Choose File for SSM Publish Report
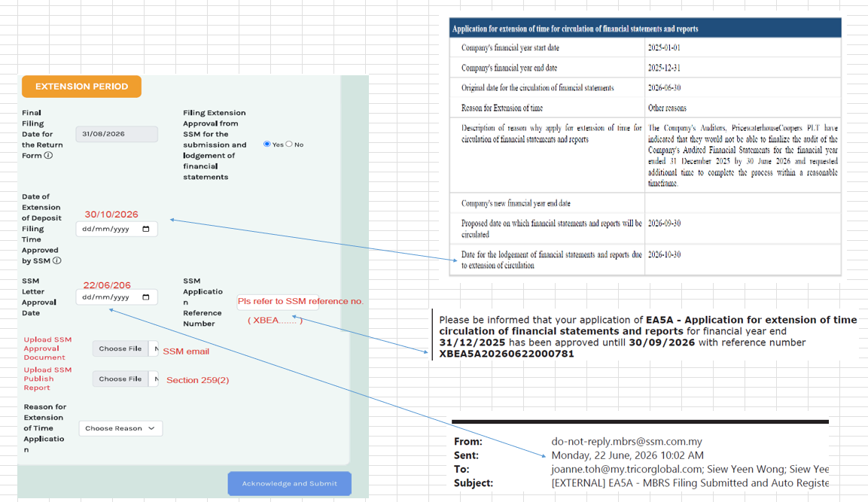 [120, 379]
